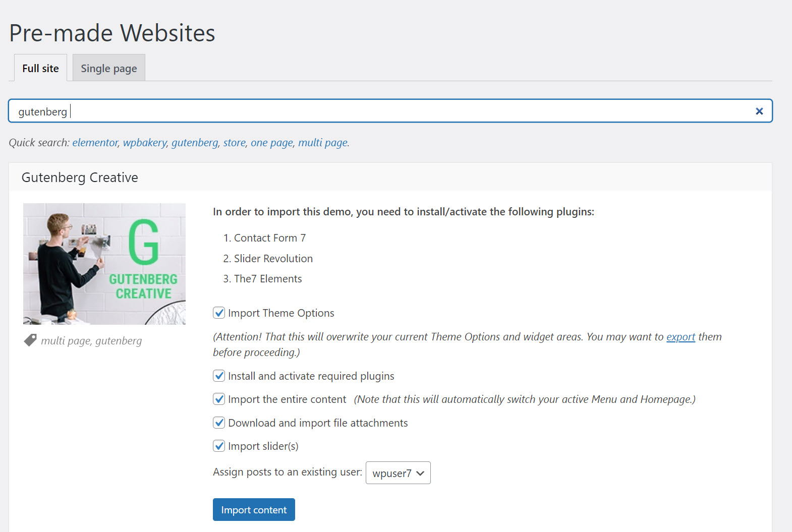Click the Gutenberg Creative section heading

coord(80,178)
